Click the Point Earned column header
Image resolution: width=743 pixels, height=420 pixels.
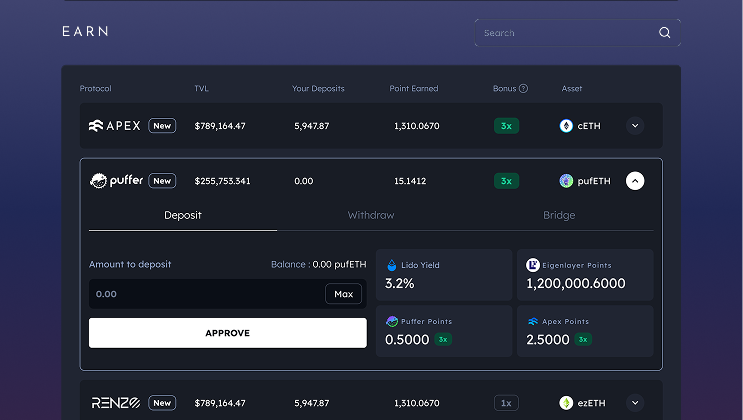tap(414, 89)
